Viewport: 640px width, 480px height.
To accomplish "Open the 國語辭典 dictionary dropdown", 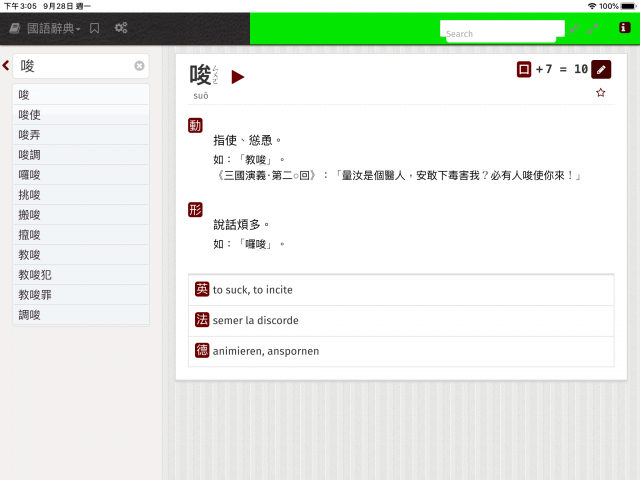I will [x=45, y=28].
